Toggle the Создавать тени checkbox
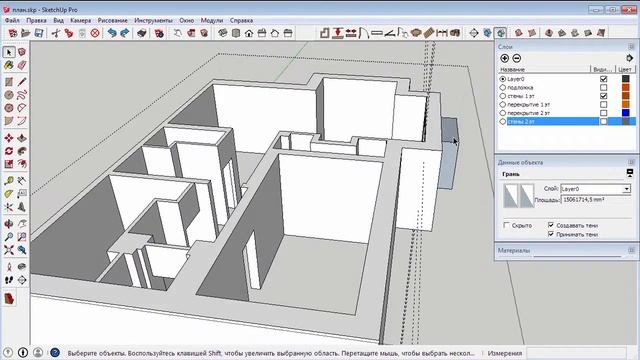The height and width of the screenshot is (360, 640). [551, 225]
